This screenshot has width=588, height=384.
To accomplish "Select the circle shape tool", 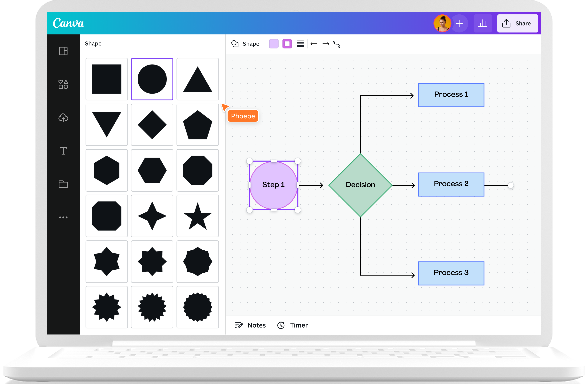I will click(x=152, y=79).
